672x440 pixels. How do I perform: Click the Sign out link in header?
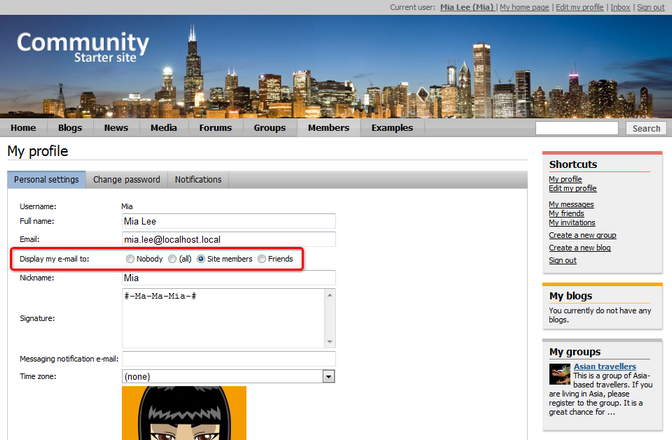651,6
